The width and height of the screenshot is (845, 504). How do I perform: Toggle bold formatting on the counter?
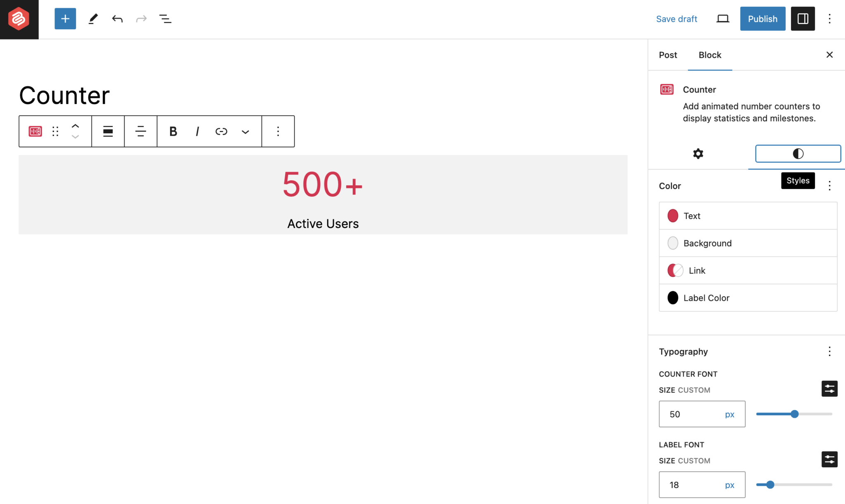(x=173, y=131)
